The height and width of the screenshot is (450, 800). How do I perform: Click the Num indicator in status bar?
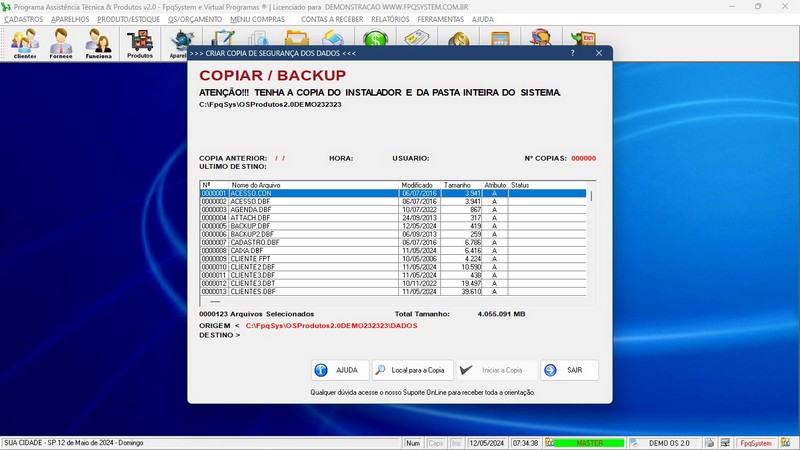[413, 443]
